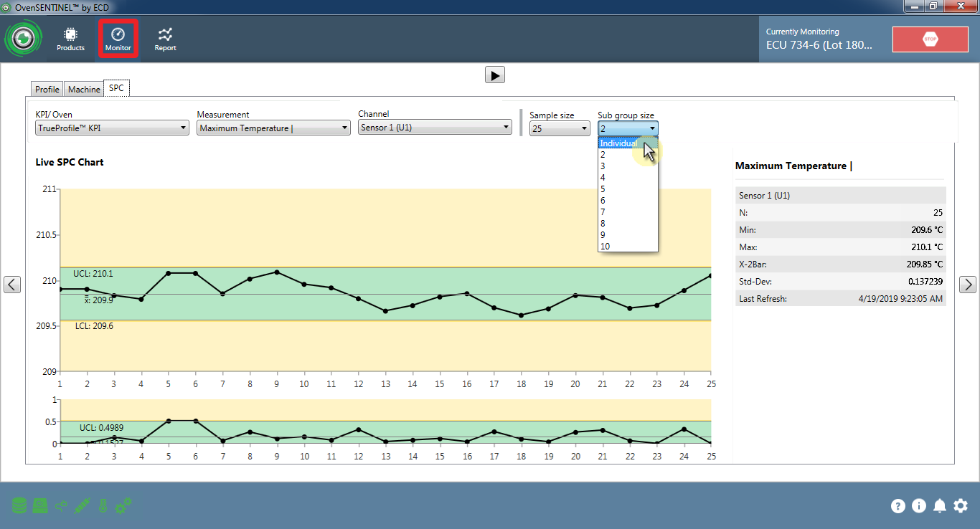
Task: Click the sensor probe status icon
Action: 82,506
